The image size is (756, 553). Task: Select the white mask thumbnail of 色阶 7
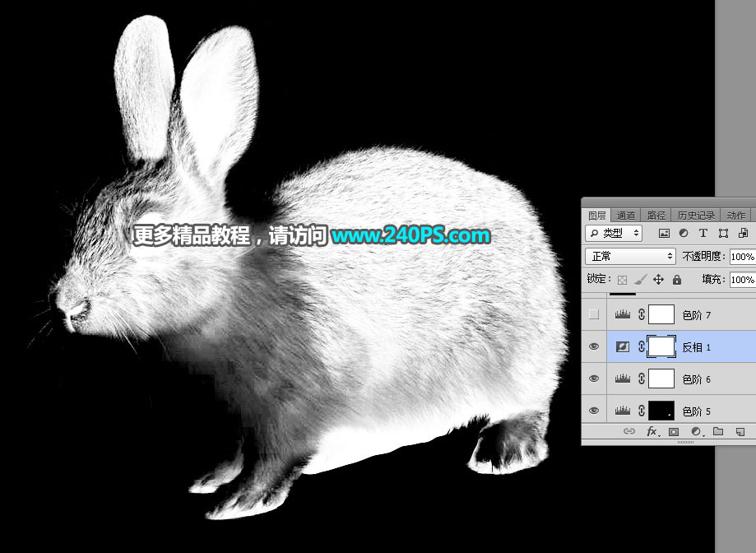[661, 314]
